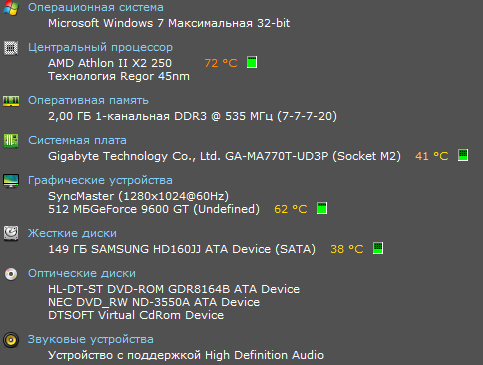Open the Оптические диски section link
Image resolution: width=483 pixels, height=365 pixels.
[x=82, y=273]
